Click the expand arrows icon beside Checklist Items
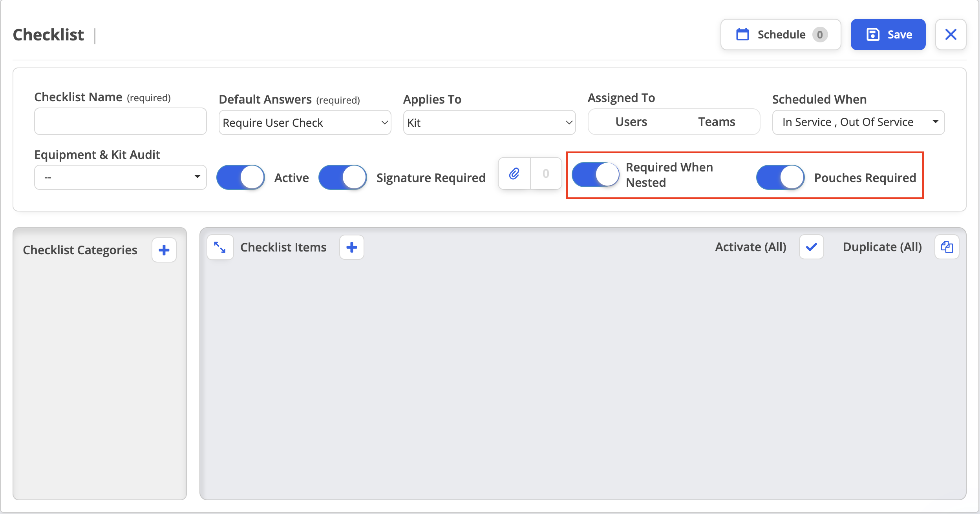980x514 pixels. [x=220, y=247]
